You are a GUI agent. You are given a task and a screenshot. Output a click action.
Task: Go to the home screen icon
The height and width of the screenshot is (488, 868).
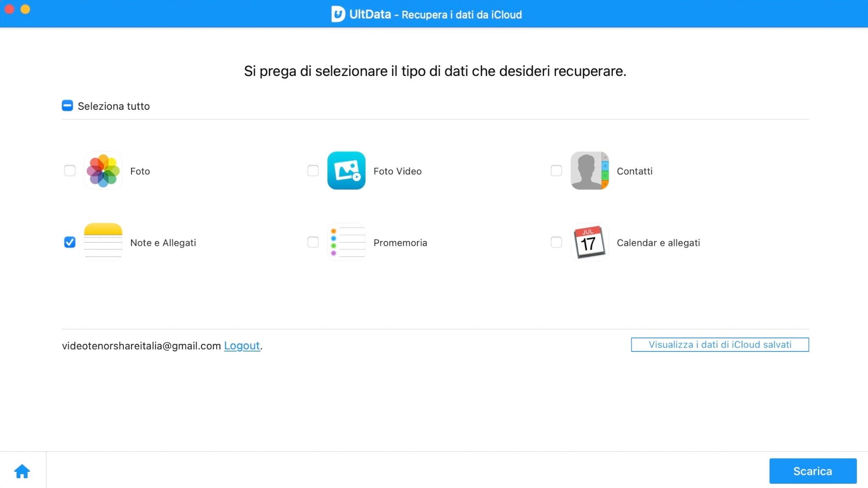(x=22, y=471)
